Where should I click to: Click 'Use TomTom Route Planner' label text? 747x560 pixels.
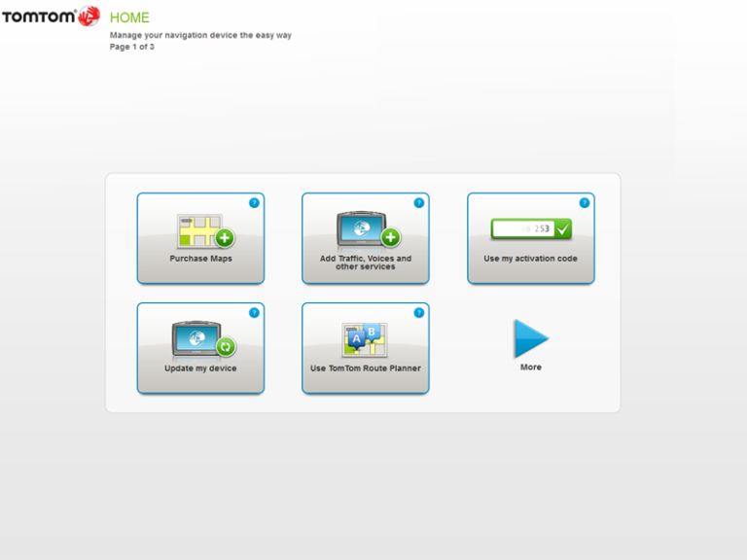pos(366,368)
